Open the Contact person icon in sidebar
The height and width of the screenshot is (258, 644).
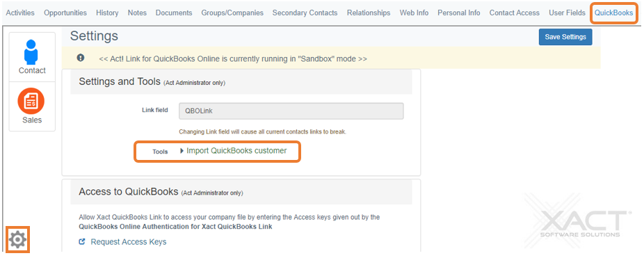point(31,51)
